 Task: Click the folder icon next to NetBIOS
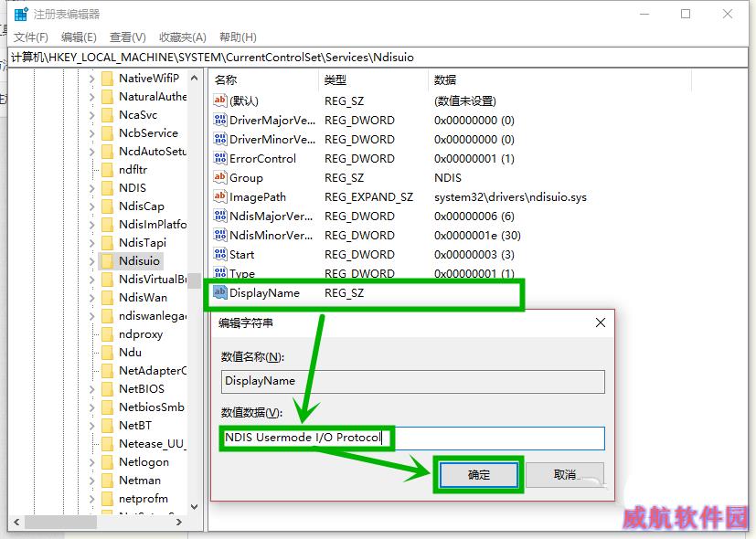tap(107, 389)
